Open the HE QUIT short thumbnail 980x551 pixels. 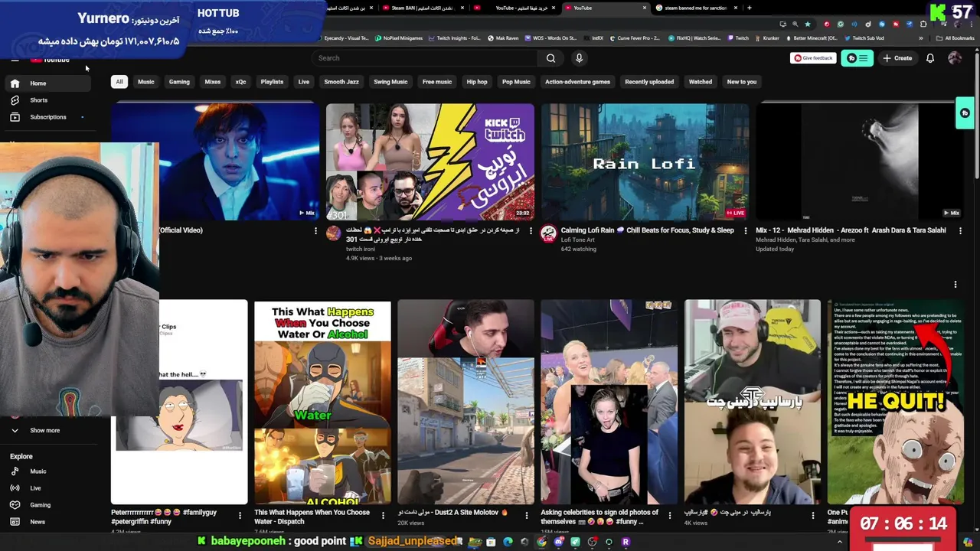point(895,402)
